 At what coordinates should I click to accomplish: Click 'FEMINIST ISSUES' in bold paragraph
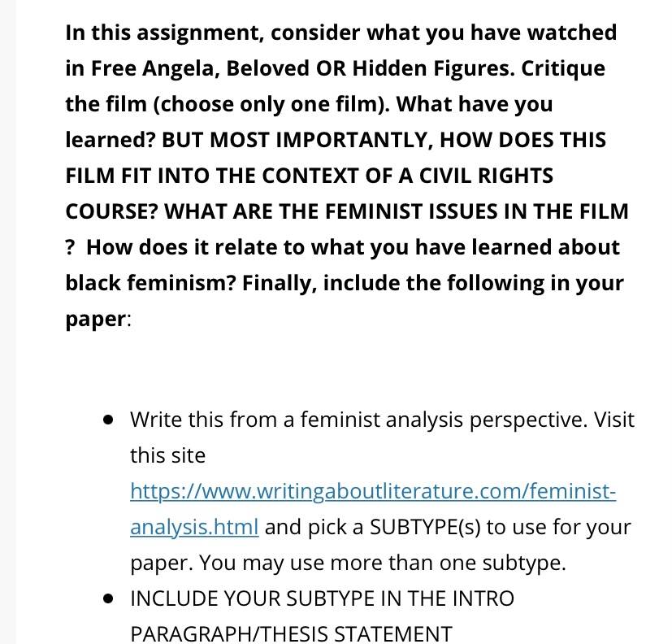click(x=411, y=211)
